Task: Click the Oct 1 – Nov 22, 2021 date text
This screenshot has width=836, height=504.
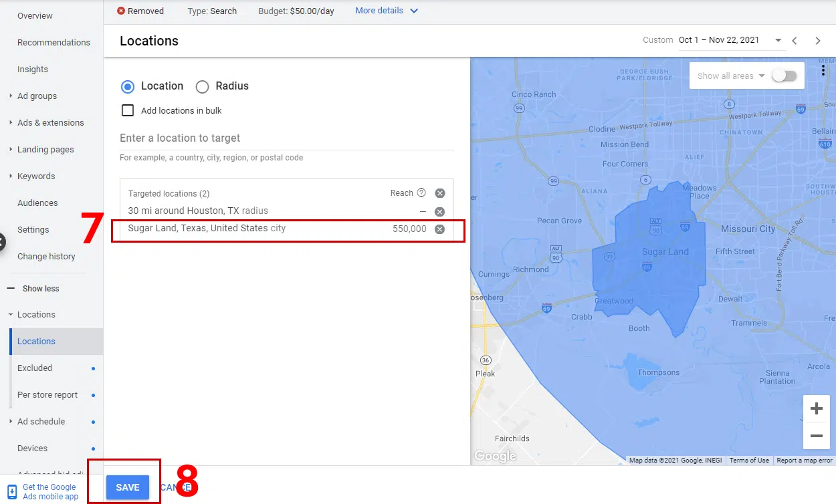Action: pyautogui.click(x=719, y=40)
